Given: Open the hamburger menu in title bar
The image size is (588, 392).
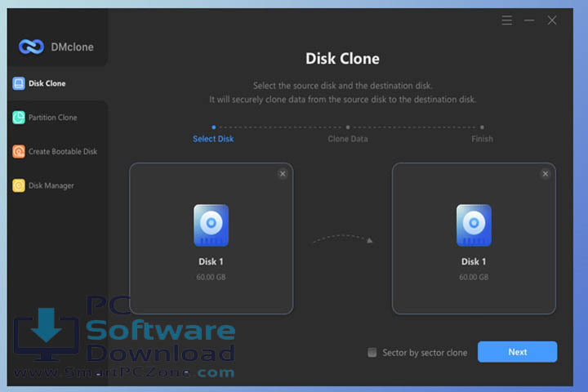Looking at the screenshot, I should tap(506, 20).
